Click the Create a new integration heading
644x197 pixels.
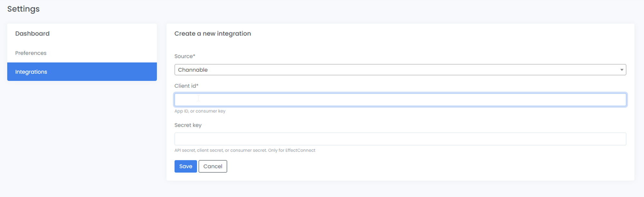point(213,33)
